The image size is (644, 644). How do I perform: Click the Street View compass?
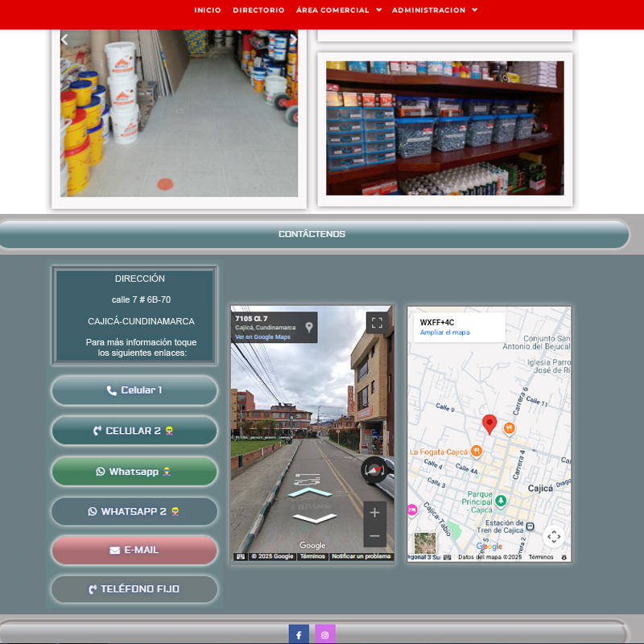(x=374, y=469)
